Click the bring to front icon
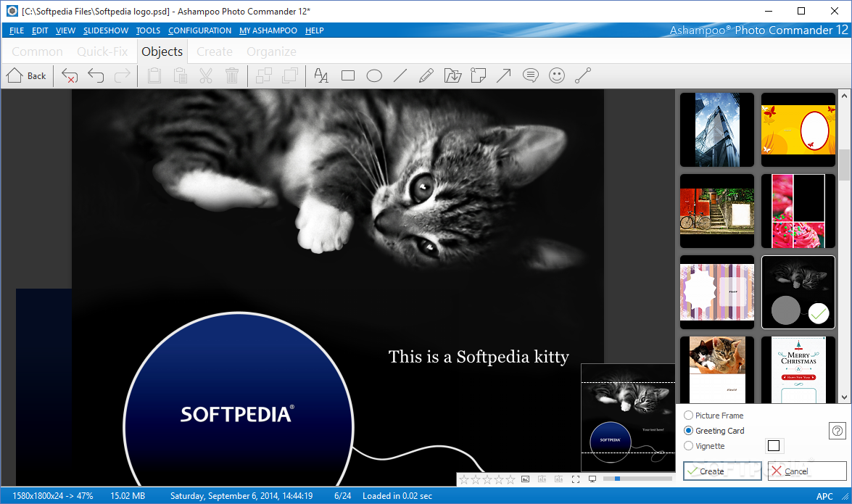Viewport: 852px width, 504px height. pyautogui.click(x=264, y=75)
